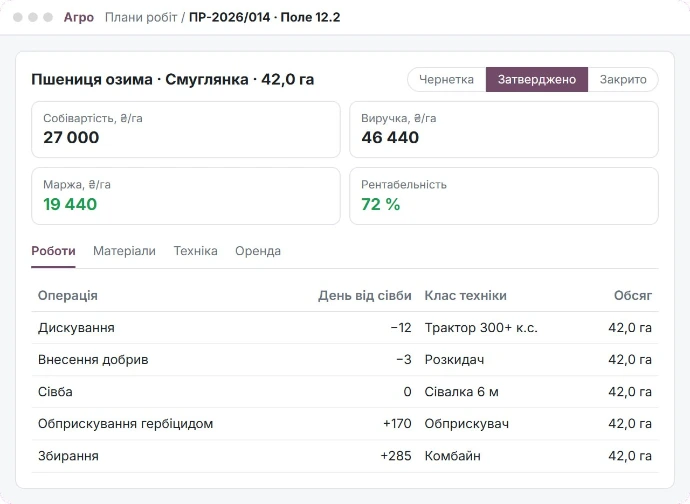Select the Затверджено status button
This screenshot has height=504, width=690.
[x=536, y=79]
